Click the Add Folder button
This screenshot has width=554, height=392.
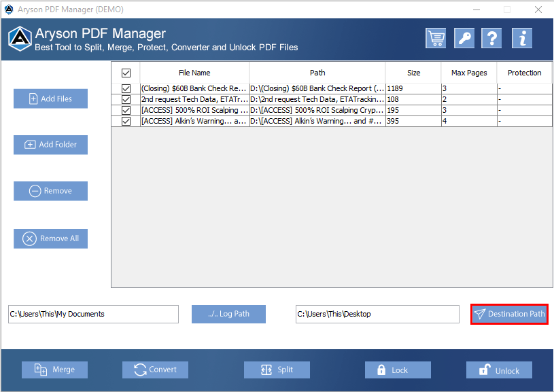[50, 145]
